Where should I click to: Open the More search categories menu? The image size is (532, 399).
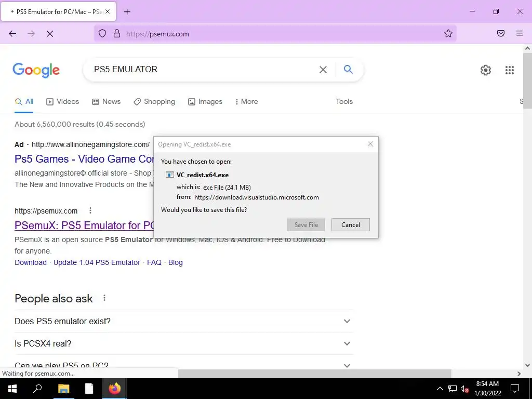(x=246, y=101)
